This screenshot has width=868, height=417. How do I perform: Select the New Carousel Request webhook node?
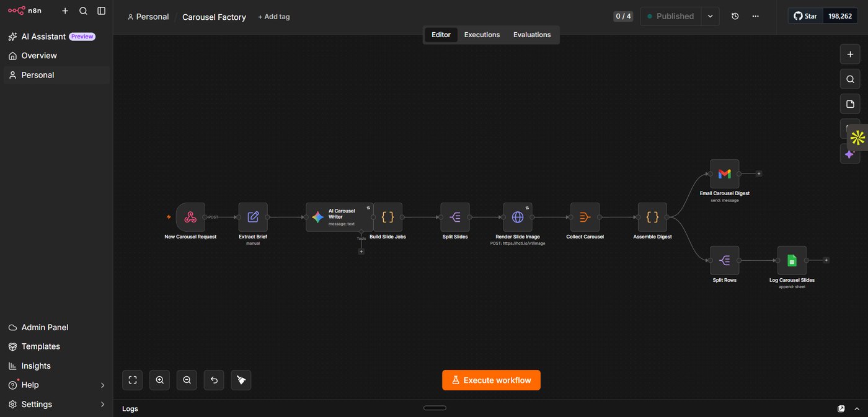tap(190, 217)
